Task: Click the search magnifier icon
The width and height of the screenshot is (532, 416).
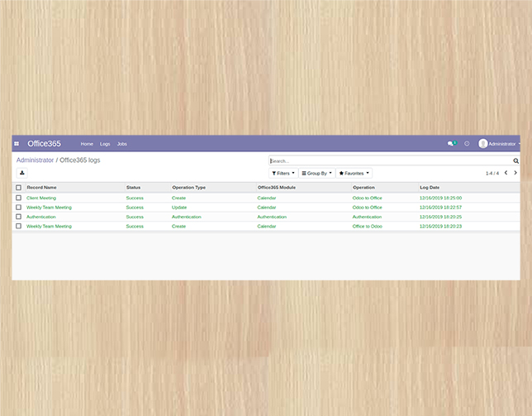Action: 516,161
